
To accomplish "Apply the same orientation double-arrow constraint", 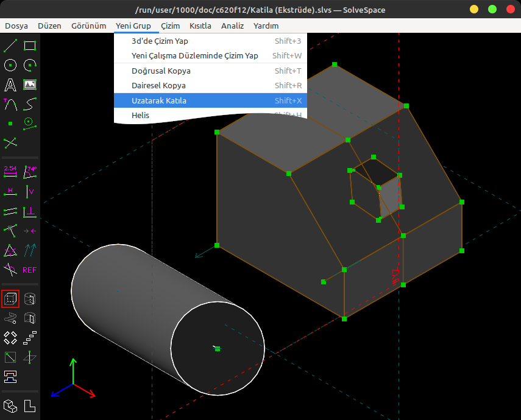I will pos(30,250).
